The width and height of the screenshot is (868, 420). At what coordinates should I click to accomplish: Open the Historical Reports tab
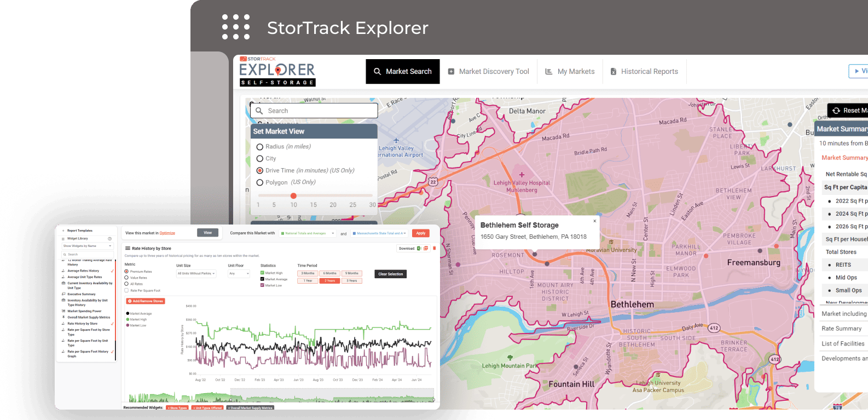[644, 72]
